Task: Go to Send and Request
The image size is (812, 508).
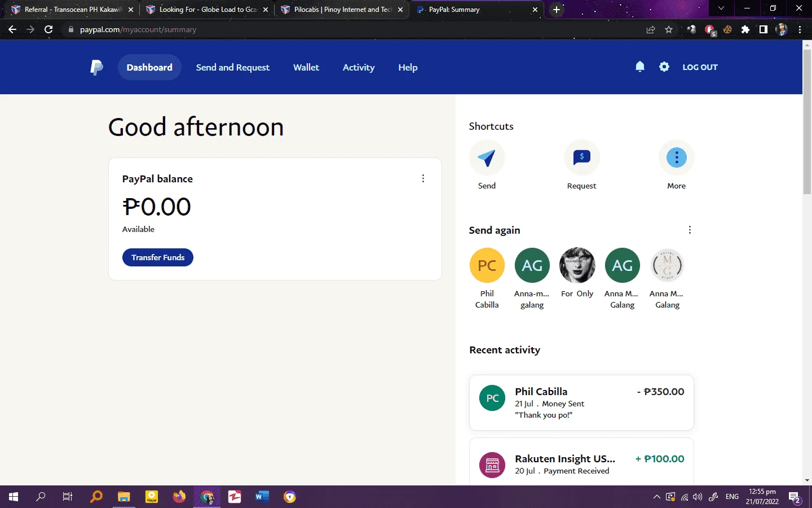Action: coord(233,67)
